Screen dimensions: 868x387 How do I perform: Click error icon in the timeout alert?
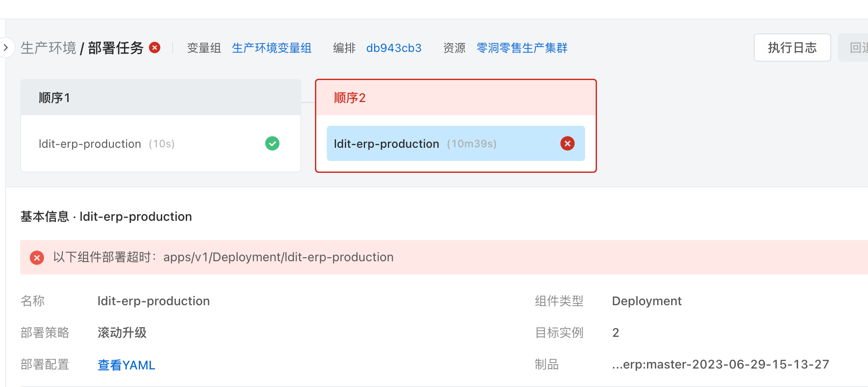click(37, 258)
